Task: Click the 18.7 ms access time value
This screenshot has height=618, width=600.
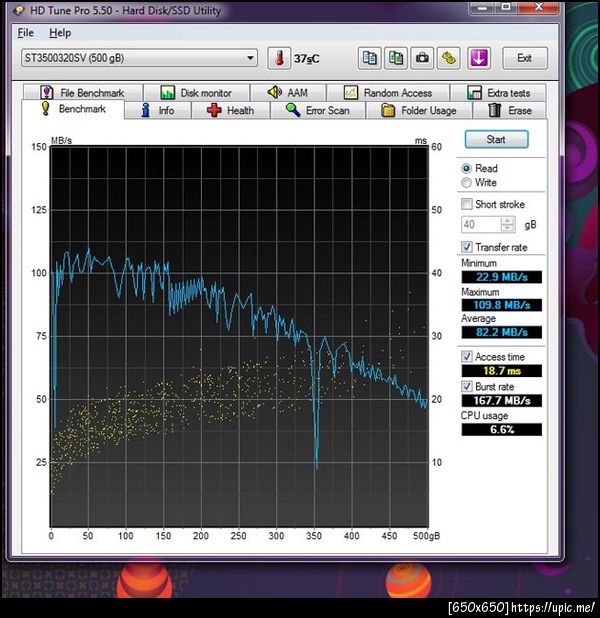Action: [501, 371]
